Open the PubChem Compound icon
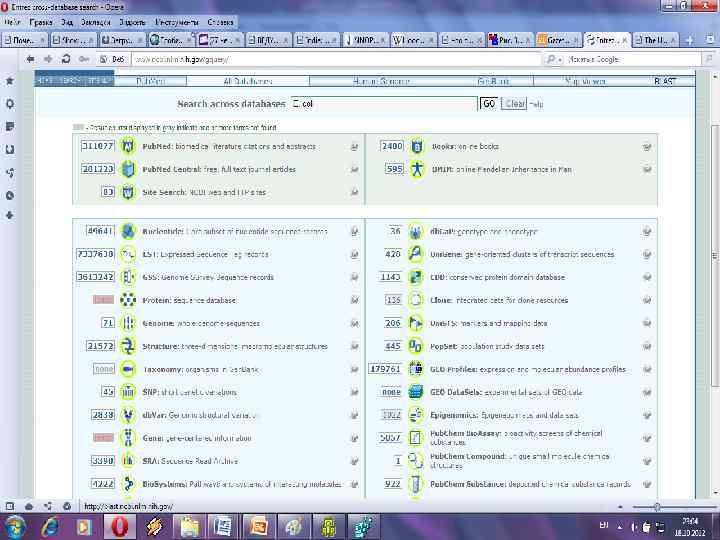Image resolution: width=720 pixels, height=540 pixels. pyautogui.click(x=416, y=461)
